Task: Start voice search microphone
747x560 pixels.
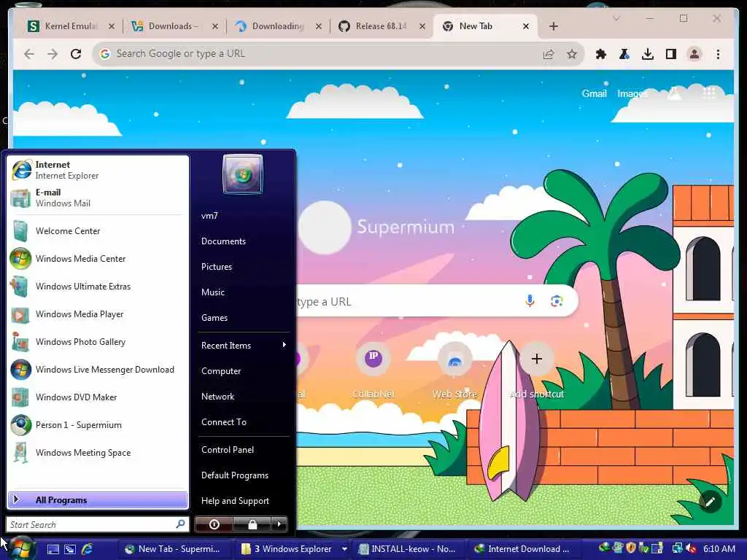Action: pyautogui.click(x=530, y=300)
